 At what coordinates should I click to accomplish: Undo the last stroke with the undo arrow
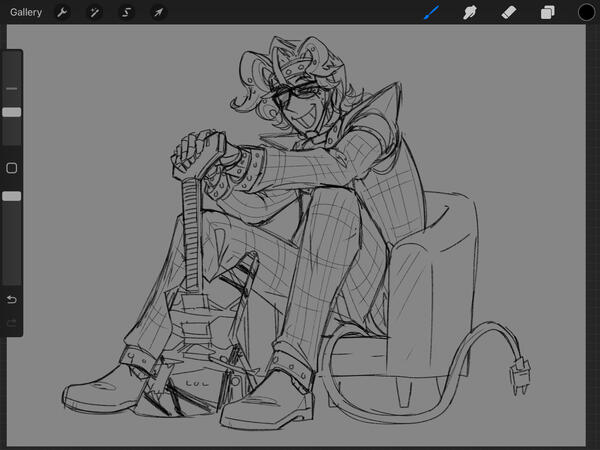point(12,299)
